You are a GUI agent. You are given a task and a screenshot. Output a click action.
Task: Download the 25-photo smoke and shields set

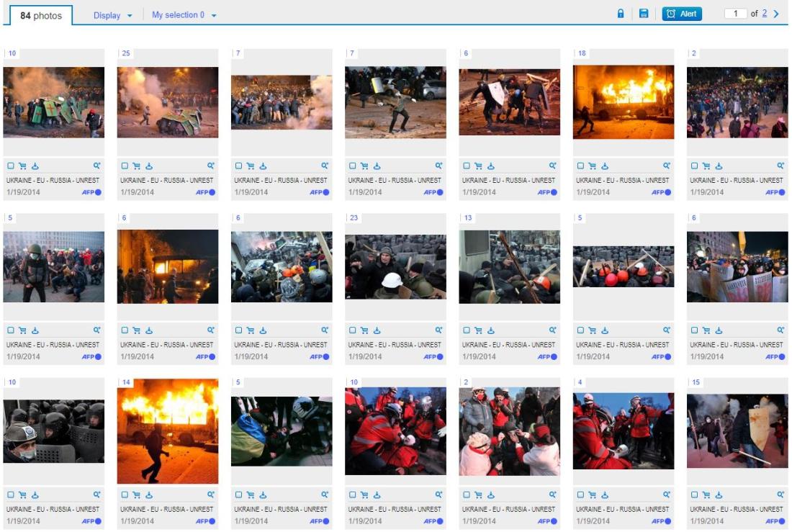point(149,166)
